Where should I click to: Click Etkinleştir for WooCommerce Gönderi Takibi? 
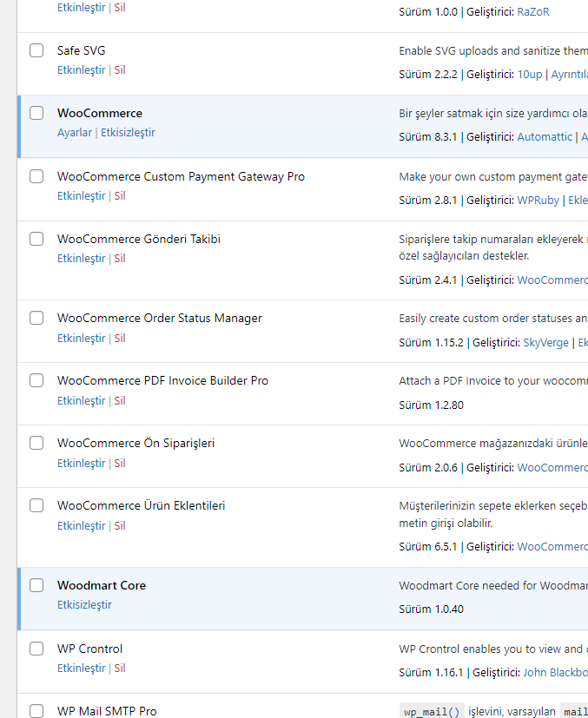[81, 259]
